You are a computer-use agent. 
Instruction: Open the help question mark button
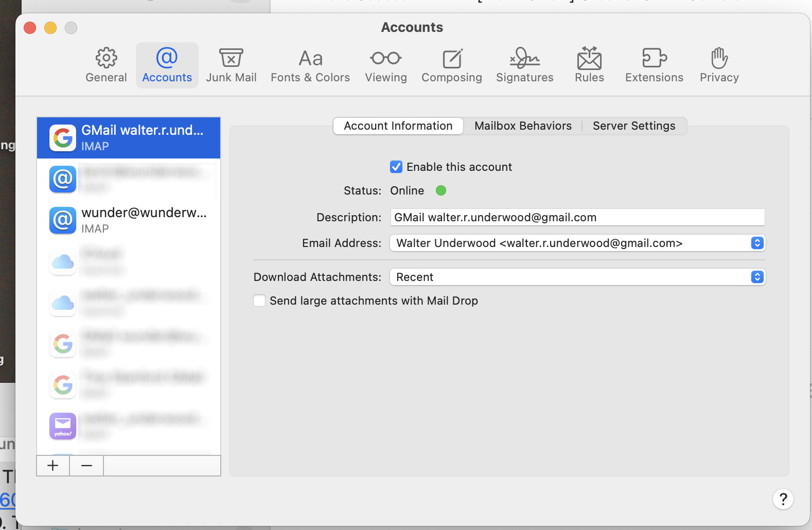(x=783, y=499)
